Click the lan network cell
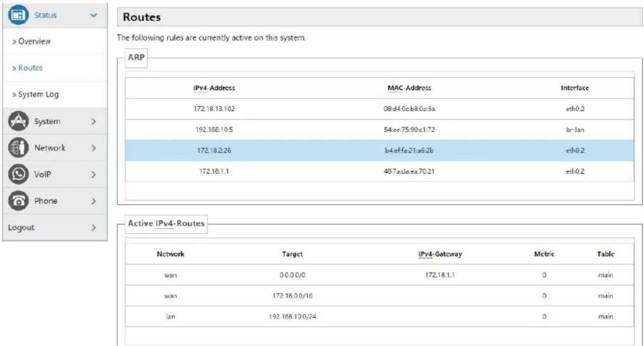Screen dimensions: 644x346 pos(170,316)
